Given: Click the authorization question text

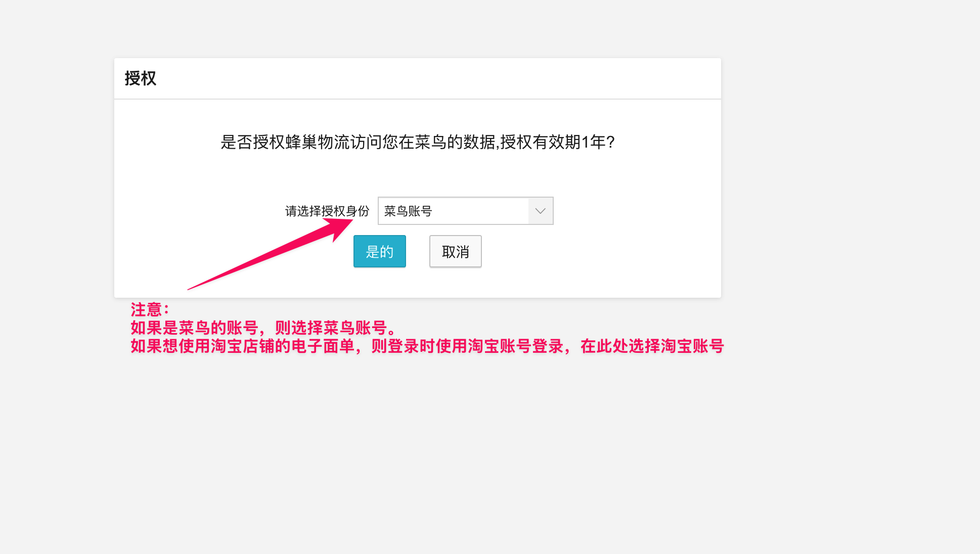Looking at the screenshot, I should click(417, 142).
